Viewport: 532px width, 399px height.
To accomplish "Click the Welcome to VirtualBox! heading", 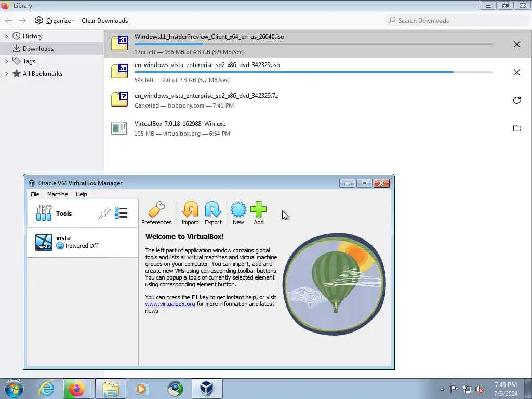I will click(x=184, y=236).
